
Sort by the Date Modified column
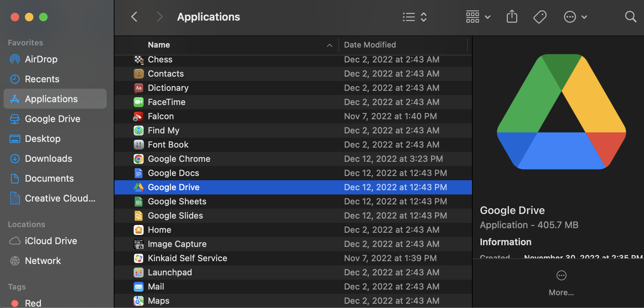tap(370, 45)
